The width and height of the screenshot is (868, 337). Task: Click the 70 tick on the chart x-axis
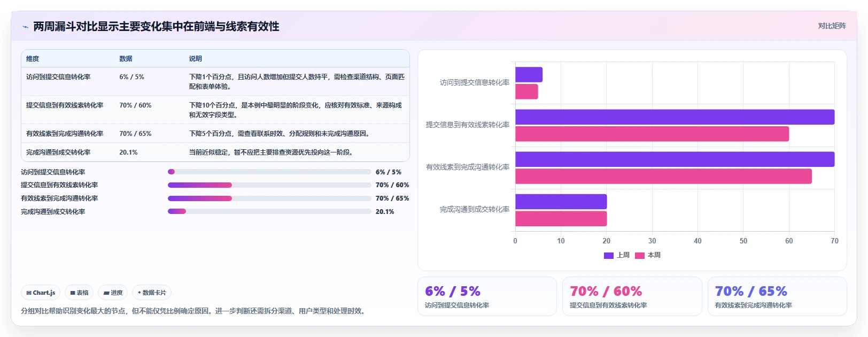834,241
